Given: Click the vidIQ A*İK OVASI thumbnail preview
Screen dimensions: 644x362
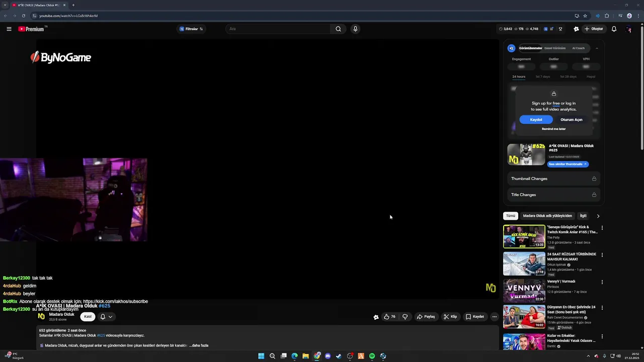Looking at the screenshot, I should coord(526,154).
